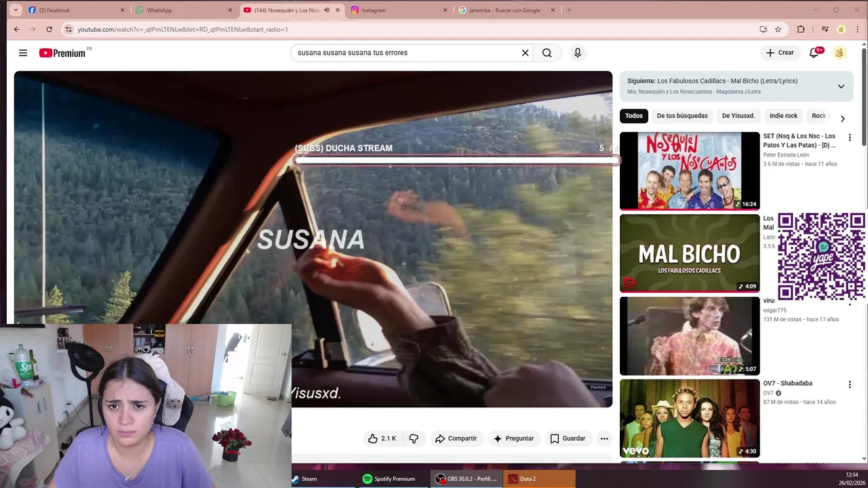Select the Indie rock chip
Screen dimensions: 868x488
point(783,116)
